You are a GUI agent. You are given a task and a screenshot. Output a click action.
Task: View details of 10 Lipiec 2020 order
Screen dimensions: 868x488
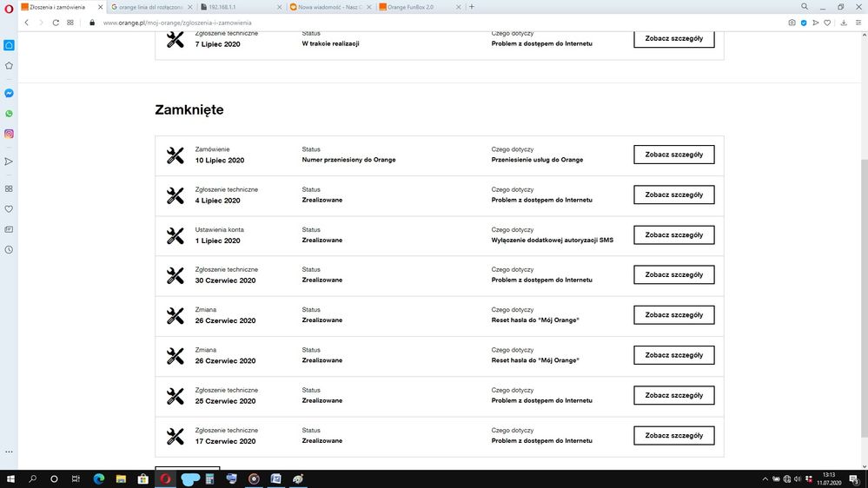click(x=673, y=155)
